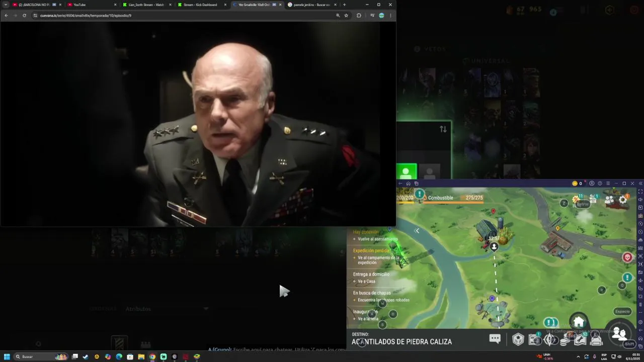
Task: Click the zoom magnifier icon in address bar
Action: point(338,16)
